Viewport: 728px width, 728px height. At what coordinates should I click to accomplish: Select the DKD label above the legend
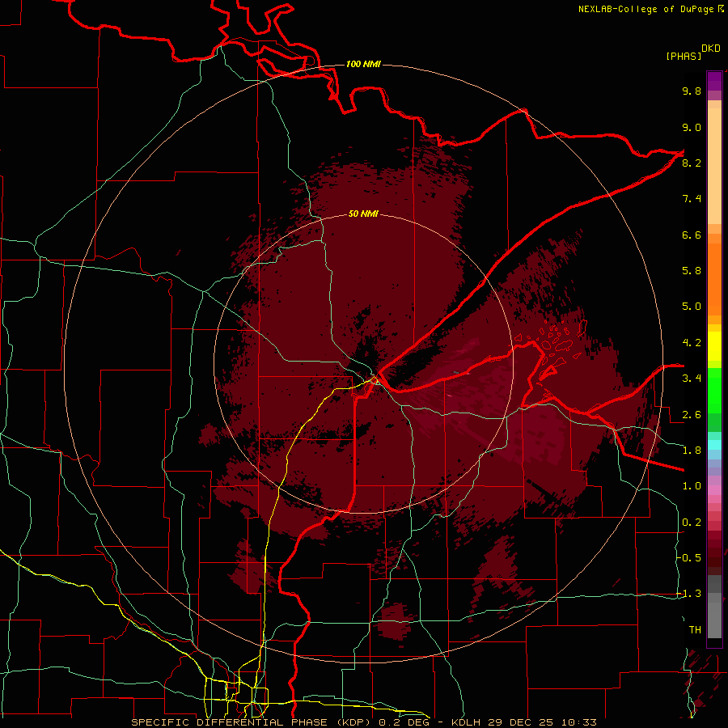(x=711, y=49)
